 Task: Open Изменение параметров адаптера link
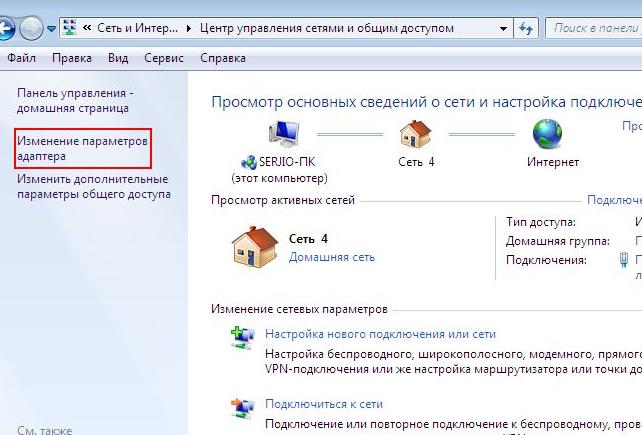coord(82,149)
